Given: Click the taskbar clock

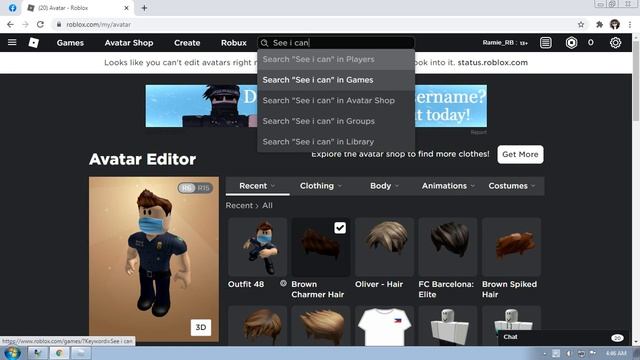Looking at the screenshot, I should click(x=616, y=353).
